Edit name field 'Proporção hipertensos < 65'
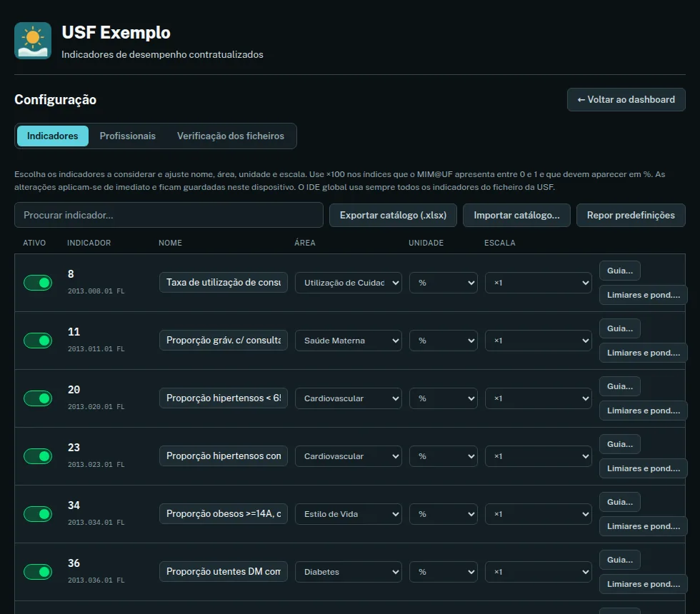This screenshot has width=700, height=614. pos(223,398)
